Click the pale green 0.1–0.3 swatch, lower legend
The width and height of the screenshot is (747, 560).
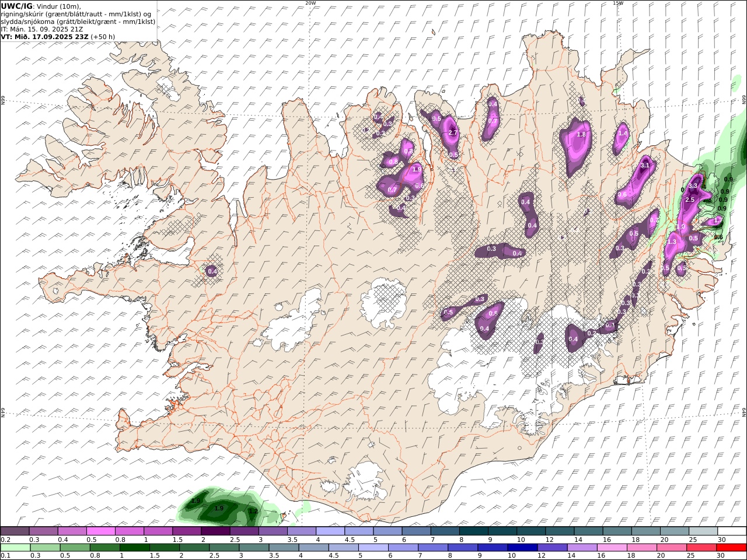pos(15,547)
